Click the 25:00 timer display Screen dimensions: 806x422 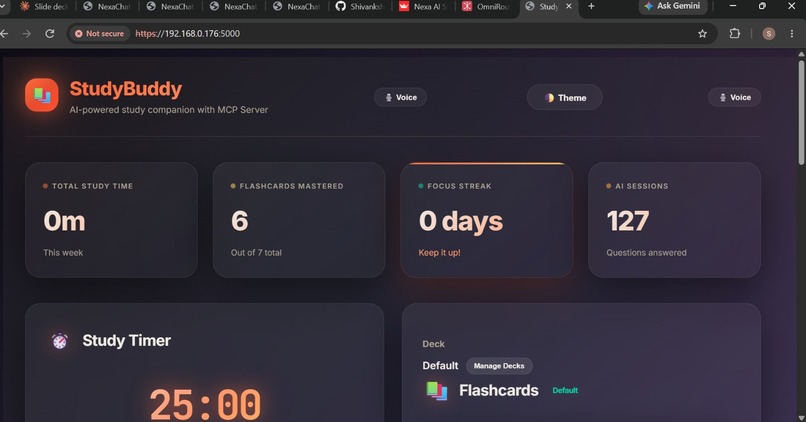(x=206, y=405)
